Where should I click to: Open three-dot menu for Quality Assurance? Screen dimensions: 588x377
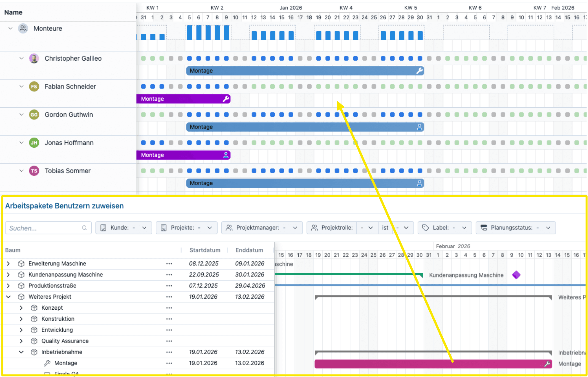pos(169,341)
